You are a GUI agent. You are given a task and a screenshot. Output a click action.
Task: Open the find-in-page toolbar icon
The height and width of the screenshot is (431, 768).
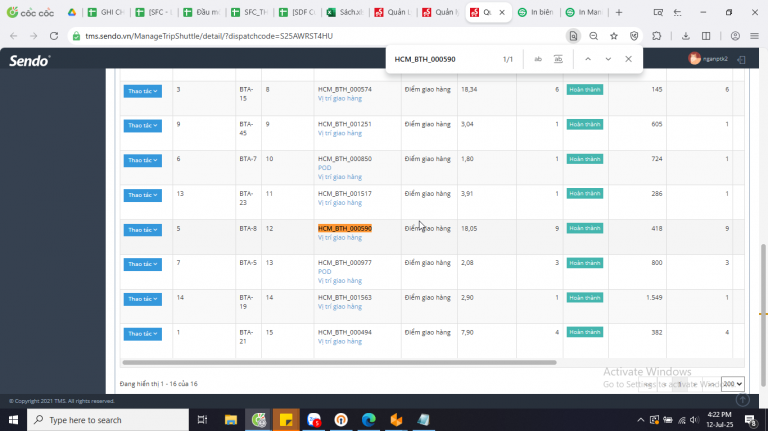(573, 36)
